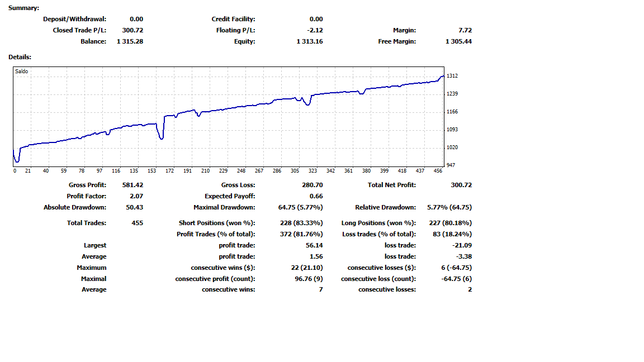Click the "Details:" section heading
The image size is (644, 362).
(x=20, y=57)
